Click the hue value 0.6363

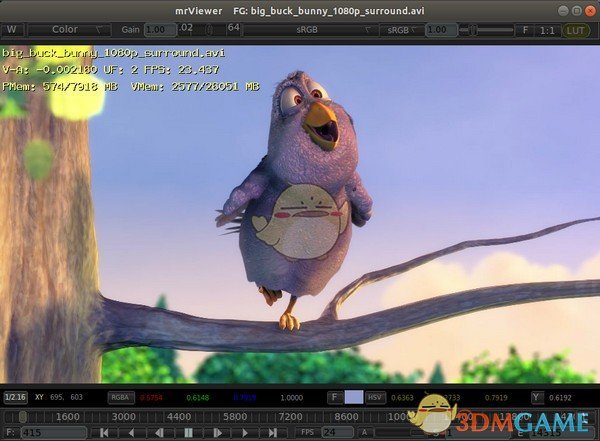402,398
